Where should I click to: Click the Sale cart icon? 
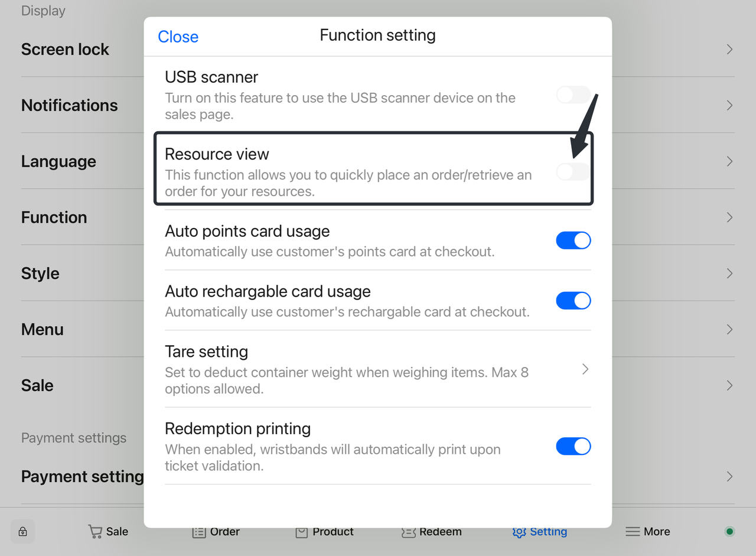[x=94, y=532]
